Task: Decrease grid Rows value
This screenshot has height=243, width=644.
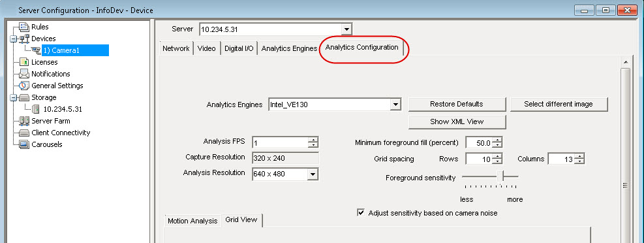Action: pyautogui.click(x=497, y=161)
